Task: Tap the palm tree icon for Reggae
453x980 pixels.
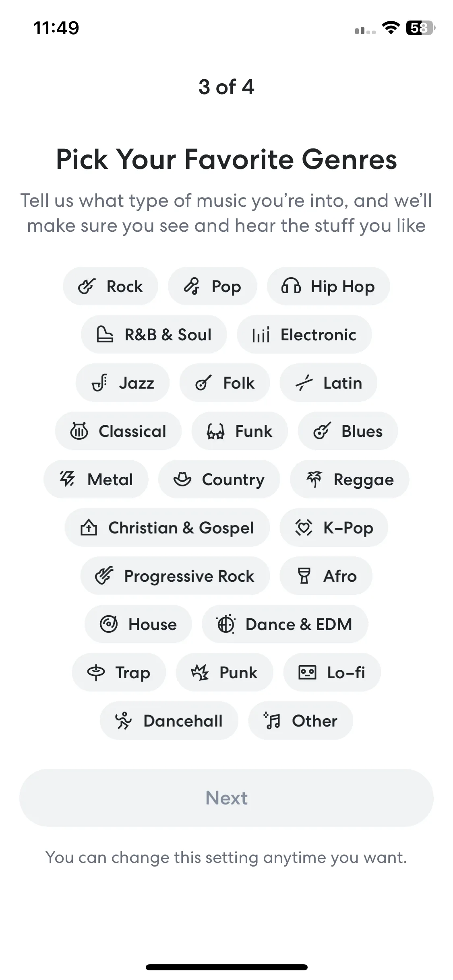Action: point(314,479)
